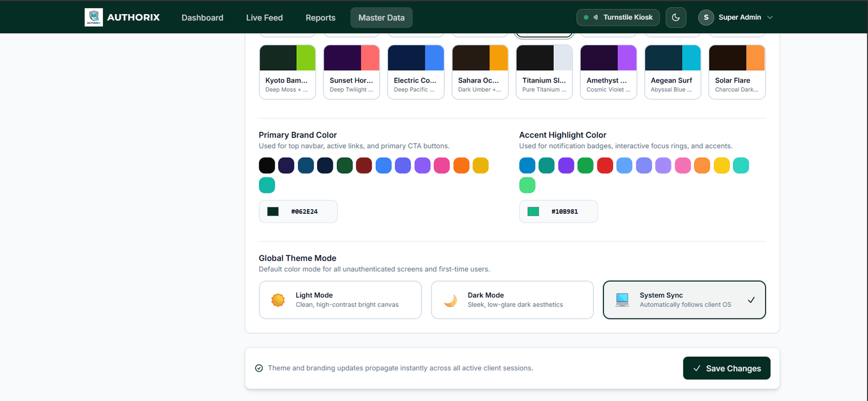Screen dimensions: 868x401
Task: Choose the yellow Accent Highlight Color swatch
Action: click(x=722, y=166)
